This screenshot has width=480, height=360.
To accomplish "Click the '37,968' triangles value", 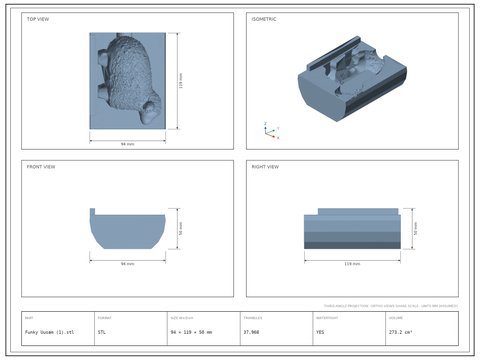I will pyautogui.click(x=251, y=332).
